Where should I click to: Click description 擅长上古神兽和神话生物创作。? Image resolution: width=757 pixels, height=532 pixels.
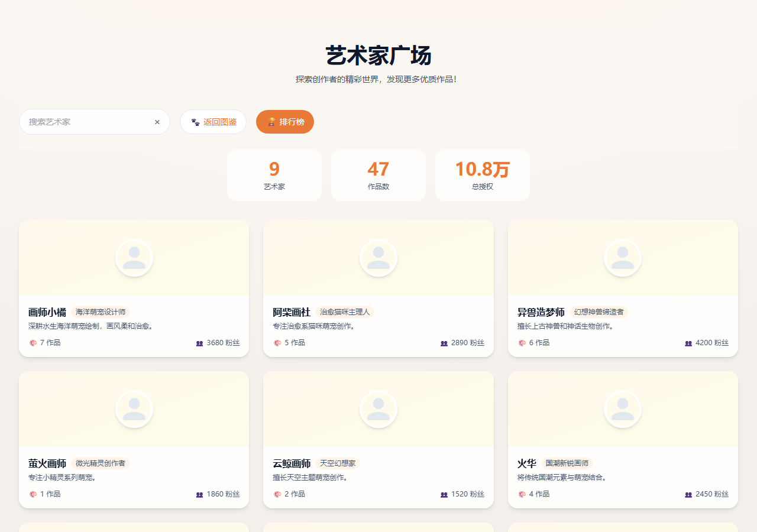pyautogui.click(x=567, y=326)
